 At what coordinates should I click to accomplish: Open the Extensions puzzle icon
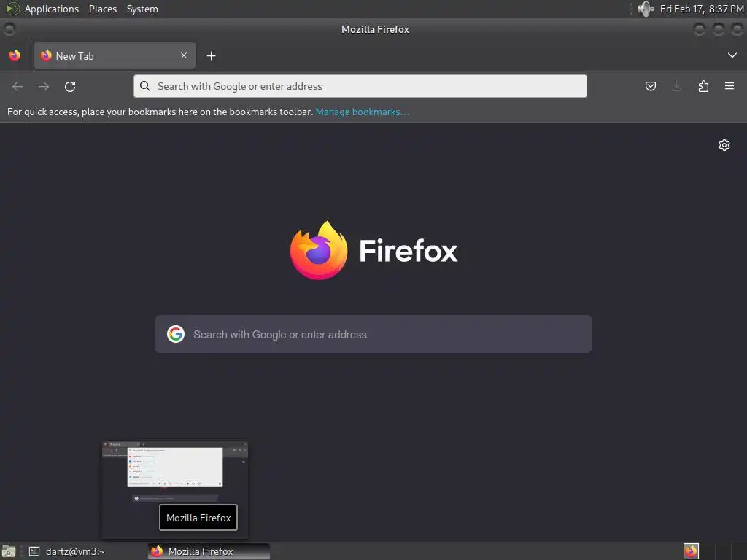point(703,86)
